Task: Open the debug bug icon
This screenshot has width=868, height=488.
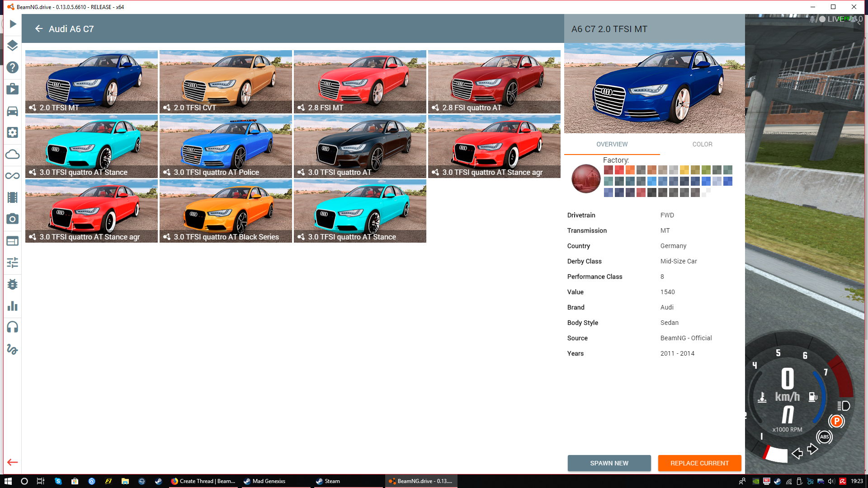Action: tap(13, 284)
